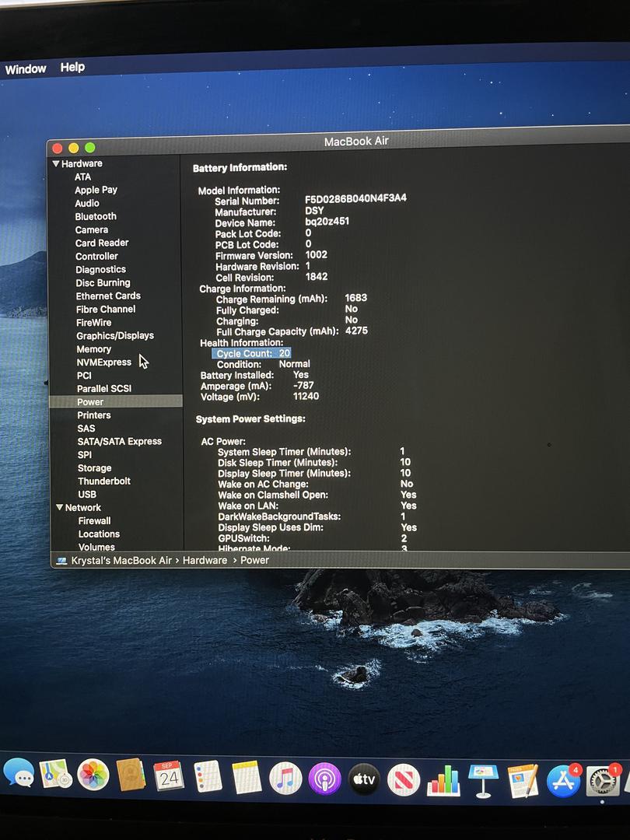630x840 pixels.
Task: Click serial number F5D0286B040N4F3A4
Action: point(355,198)
